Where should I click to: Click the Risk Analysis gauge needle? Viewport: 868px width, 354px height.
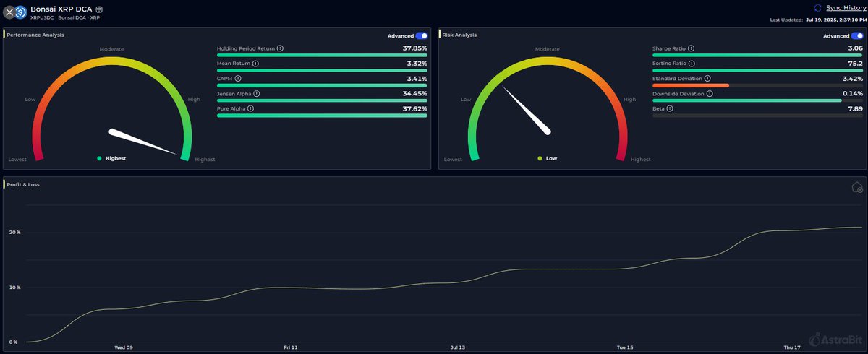(527, 111)
